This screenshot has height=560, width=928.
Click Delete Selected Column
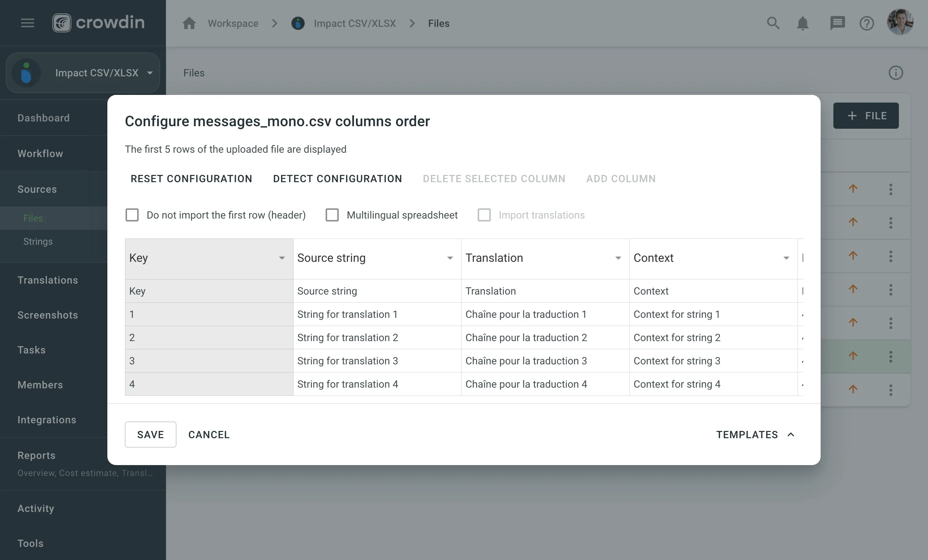pyautogui.click(x=494, y=179)
